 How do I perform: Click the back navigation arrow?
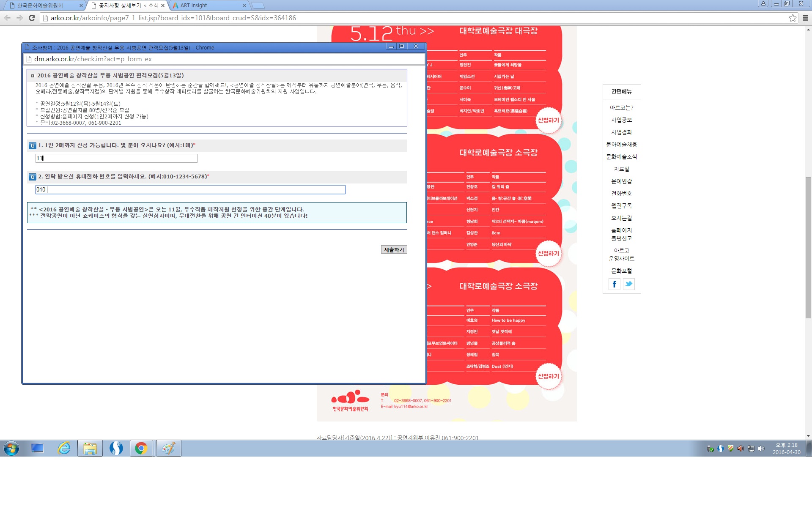click(x=7, y=18)
